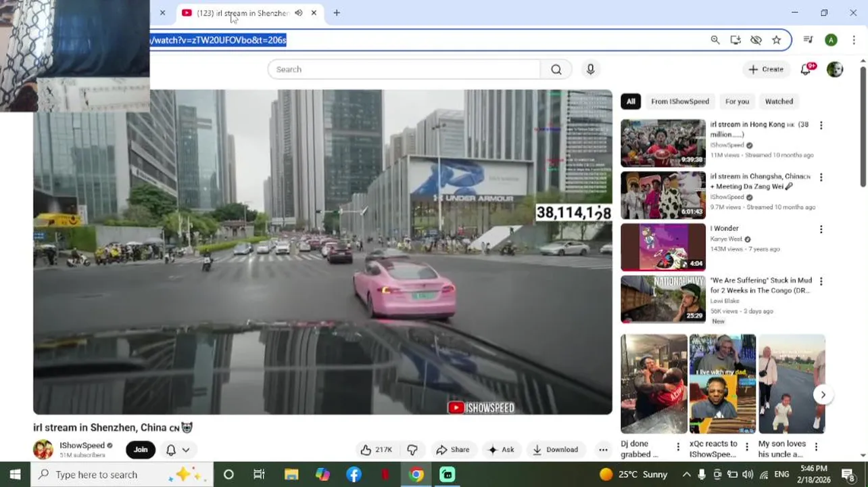The image size is (868, 487).
Task: Click the Download button
Action: click(x=555, y=450)
